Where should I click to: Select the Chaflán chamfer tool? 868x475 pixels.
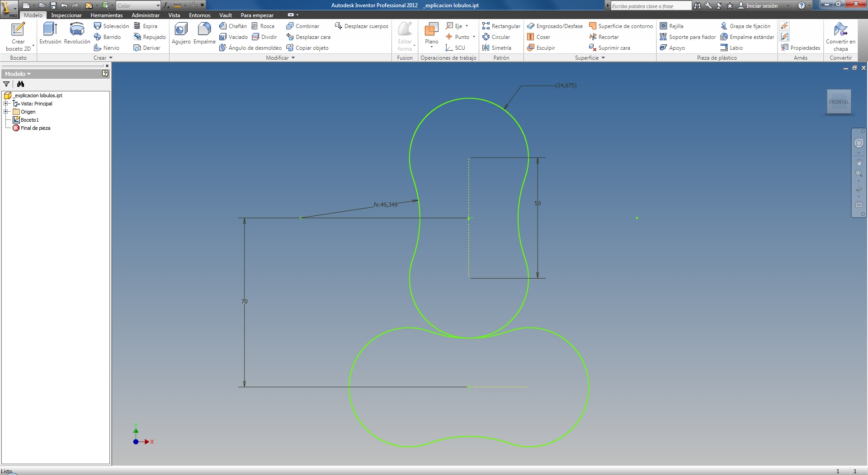coord(233,26)
